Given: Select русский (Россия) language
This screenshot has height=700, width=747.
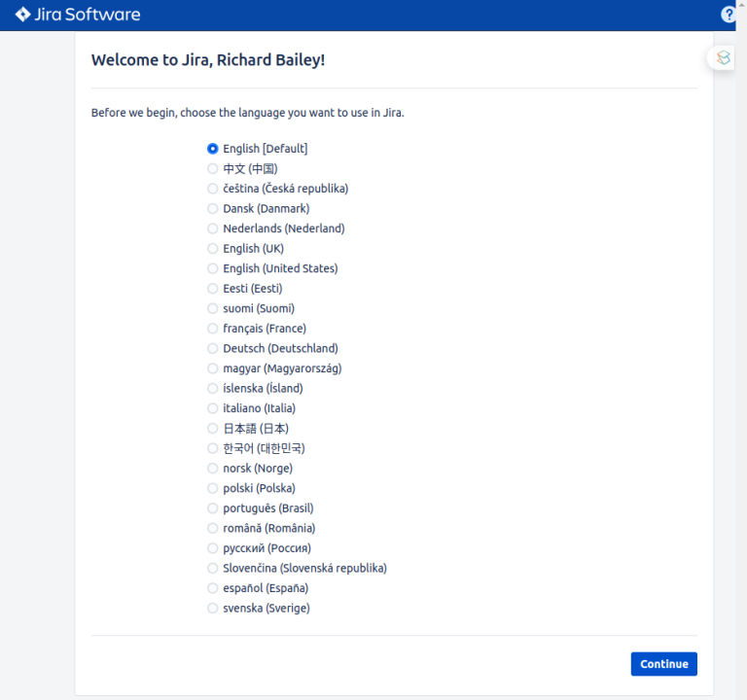Looking at the screenshot, I should [x=212, y=548].
